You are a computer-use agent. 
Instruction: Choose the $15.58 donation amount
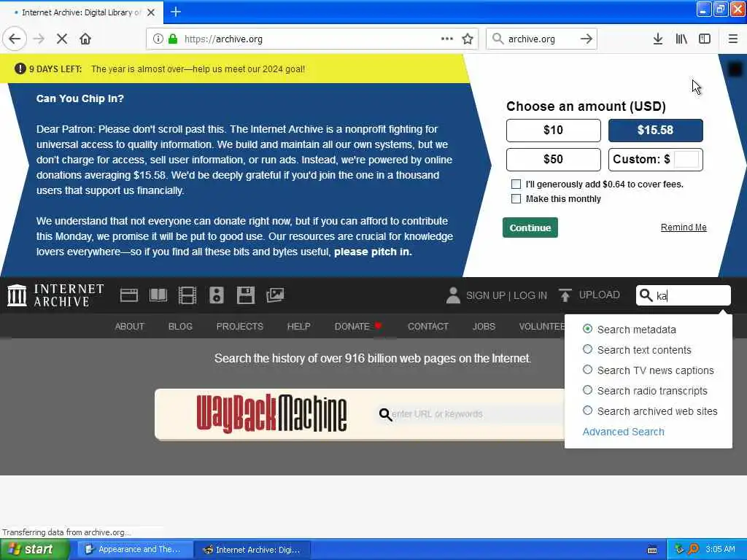(x=655, y=131)
